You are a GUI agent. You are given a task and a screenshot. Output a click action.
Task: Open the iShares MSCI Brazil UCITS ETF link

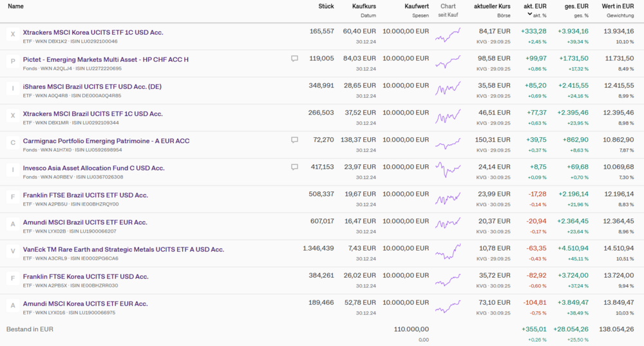(92, 86)
